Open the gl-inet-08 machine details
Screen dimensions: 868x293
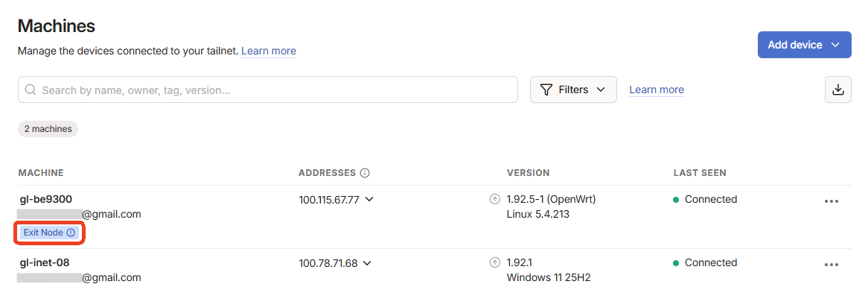click(x=44, y=263)
